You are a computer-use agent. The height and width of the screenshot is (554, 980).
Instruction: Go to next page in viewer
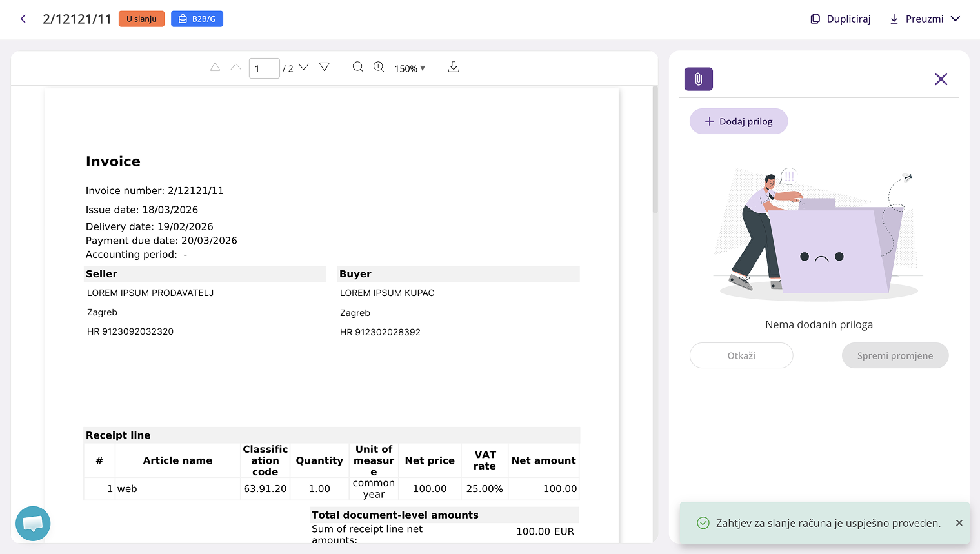(304, 67)
